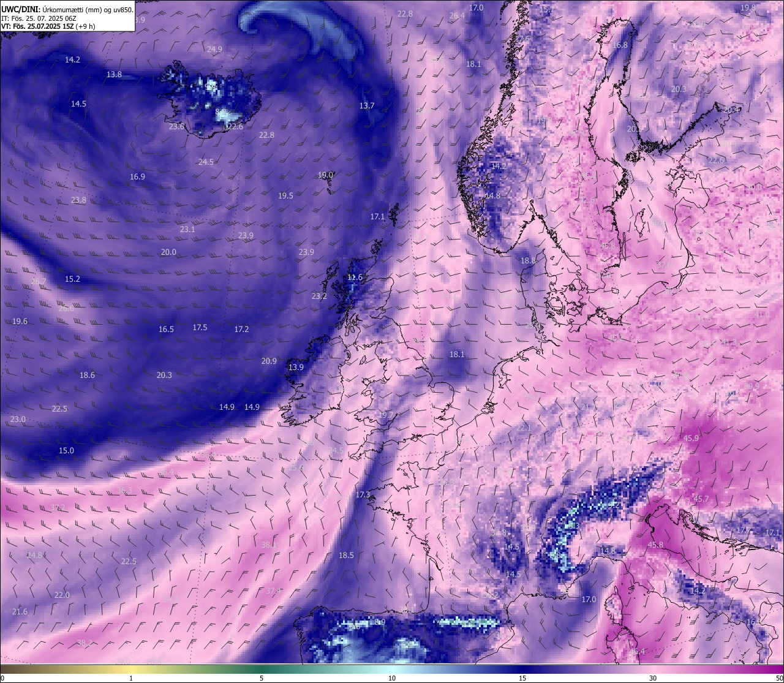This screenshot has width=784, height=683.
Task: Click the 26.4 value at the top edge
Action: click(457, 15)
